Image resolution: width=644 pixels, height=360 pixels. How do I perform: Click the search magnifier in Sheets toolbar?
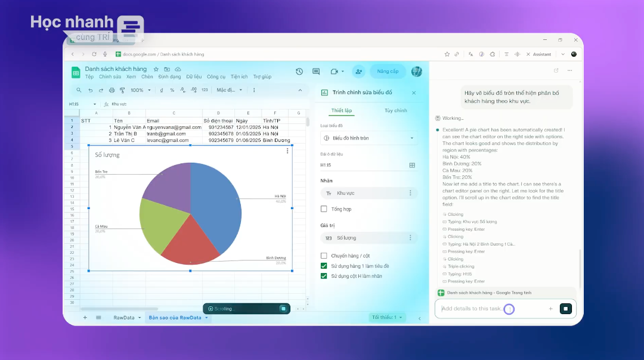coord(79,90)
